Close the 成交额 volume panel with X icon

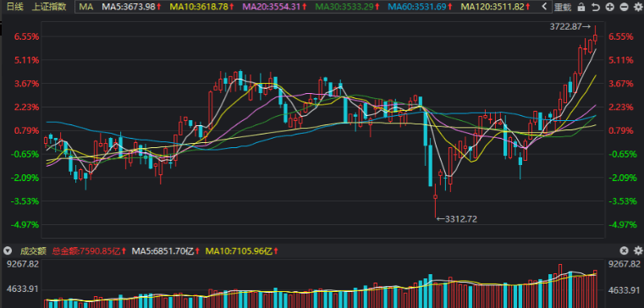coord(624,250)
